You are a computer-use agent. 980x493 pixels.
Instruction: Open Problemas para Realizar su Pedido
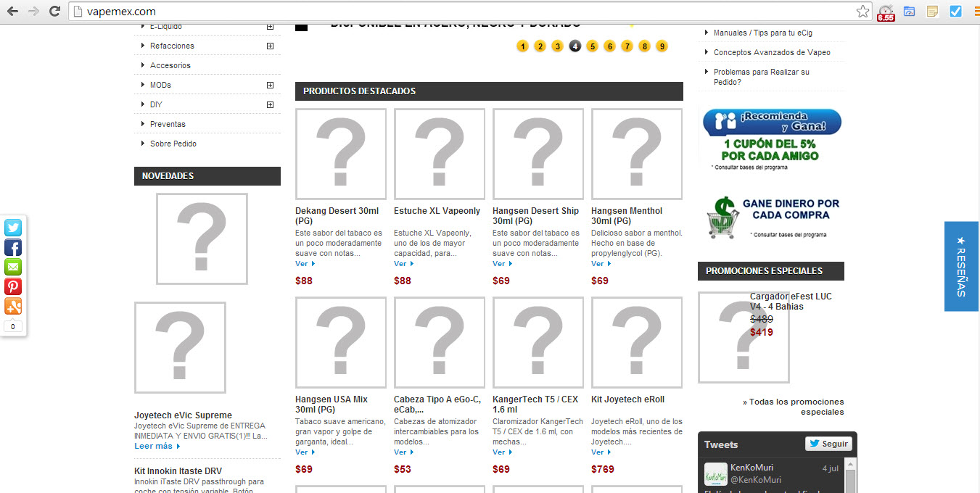pyautogui.click(x=762, y=77)
